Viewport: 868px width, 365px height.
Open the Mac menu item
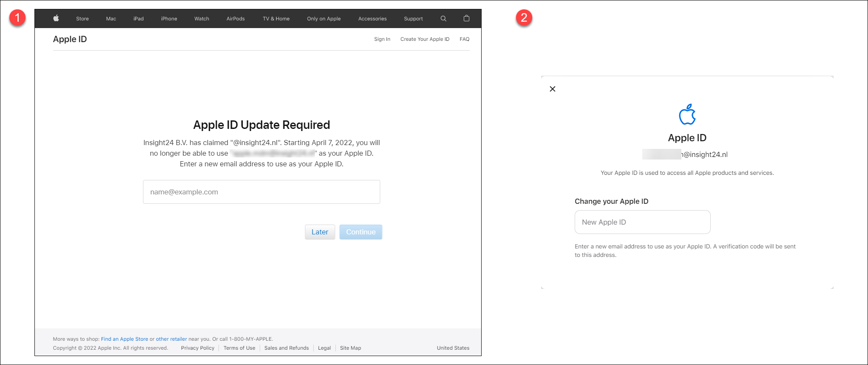point(111,19)
